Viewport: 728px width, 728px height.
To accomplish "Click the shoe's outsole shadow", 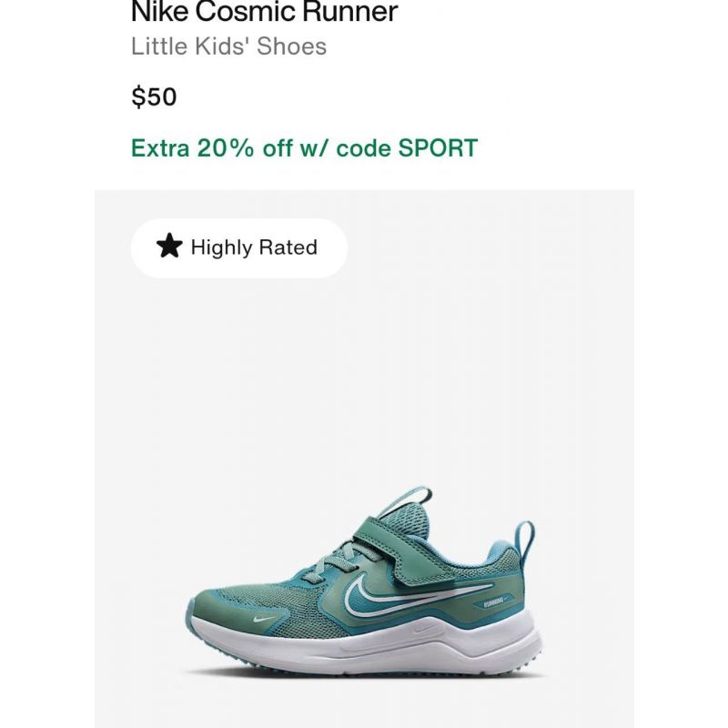I will point(367,674).
